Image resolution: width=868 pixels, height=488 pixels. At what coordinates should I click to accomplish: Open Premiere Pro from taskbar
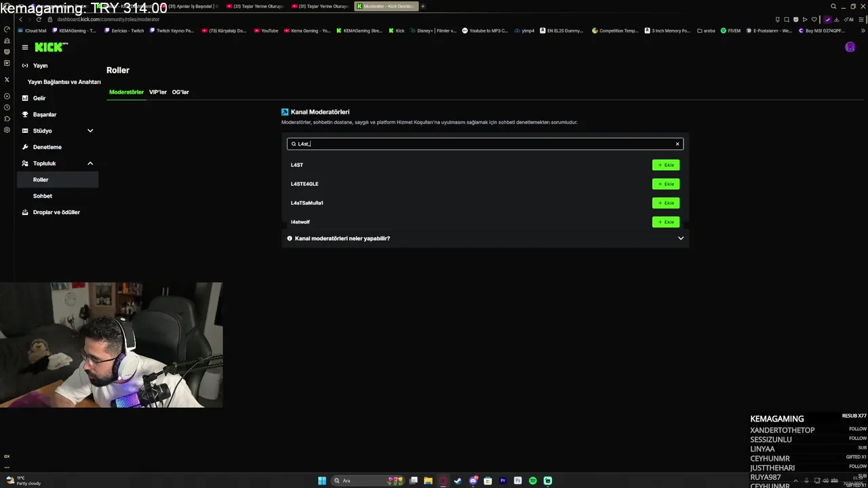point(502,481)
